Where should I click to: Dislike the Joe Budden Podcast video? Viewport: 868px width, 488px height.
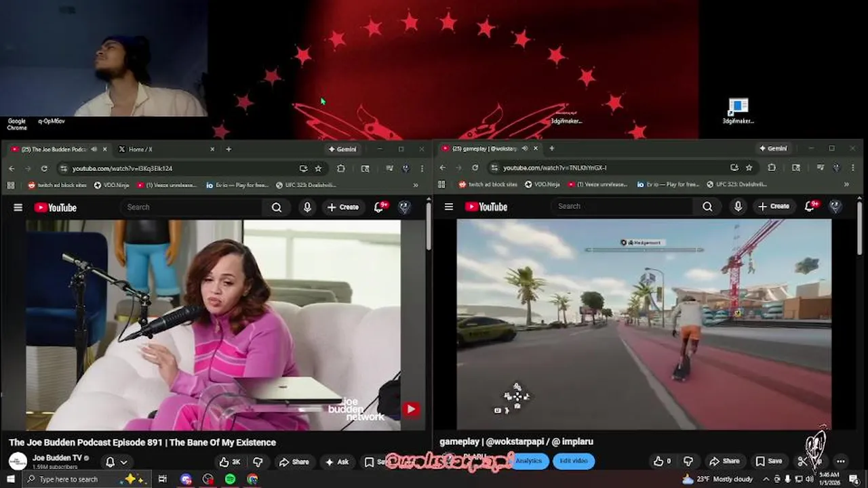click(x=258, y=462)
